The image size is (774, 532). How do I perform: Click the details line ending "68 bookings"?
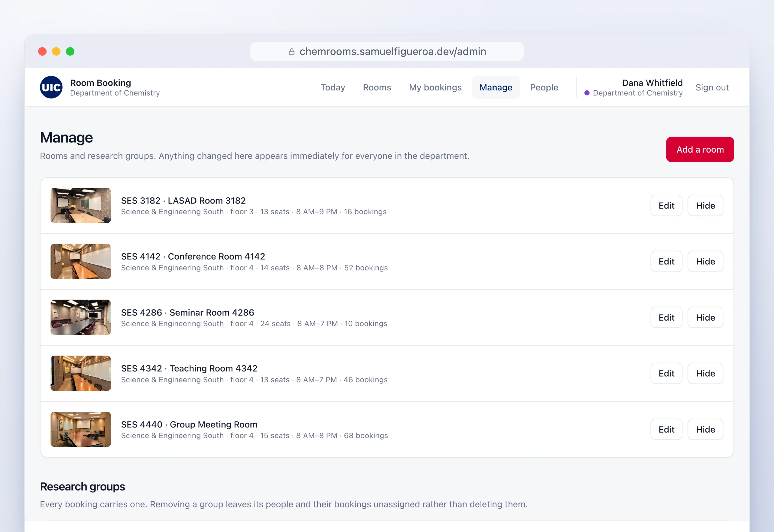254,436
